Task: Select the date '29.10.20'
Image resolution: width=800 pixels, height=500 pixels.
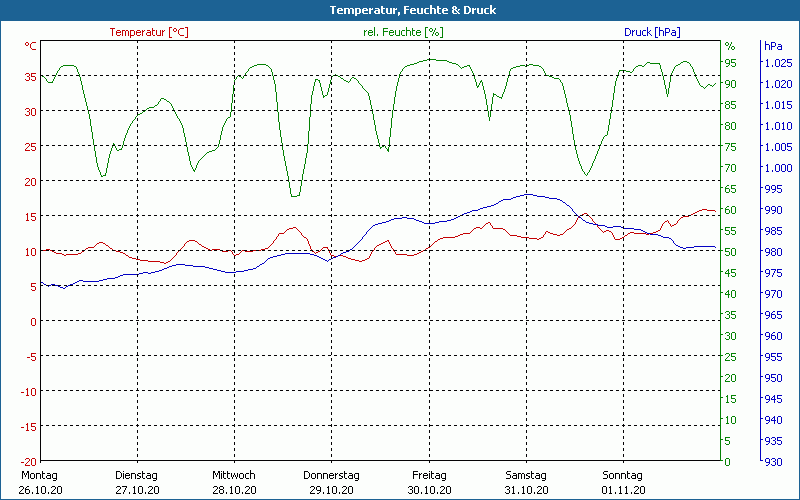Action: (x=331, y=490)
